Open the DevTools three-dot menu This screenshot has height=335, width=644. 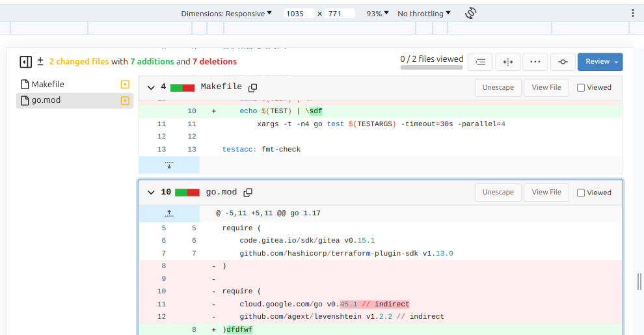pos(633,13)
